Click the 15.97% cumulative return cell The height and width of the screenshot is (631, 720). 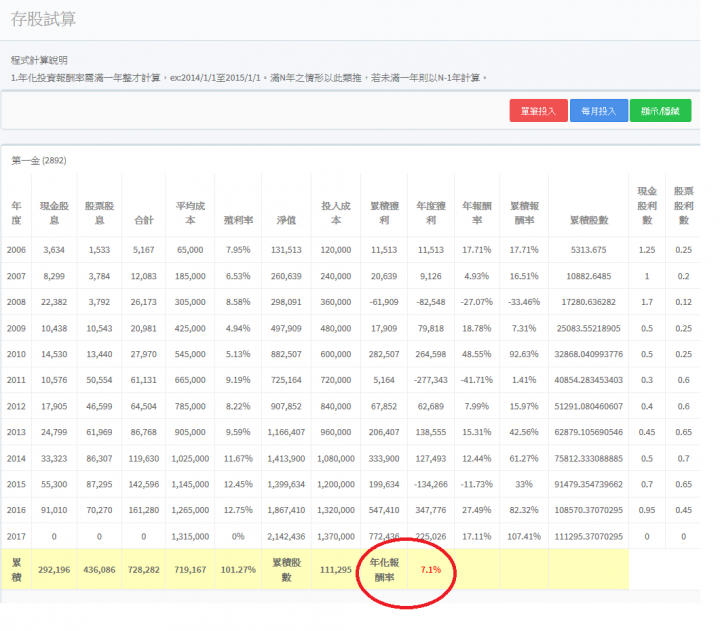pos(524,406)
